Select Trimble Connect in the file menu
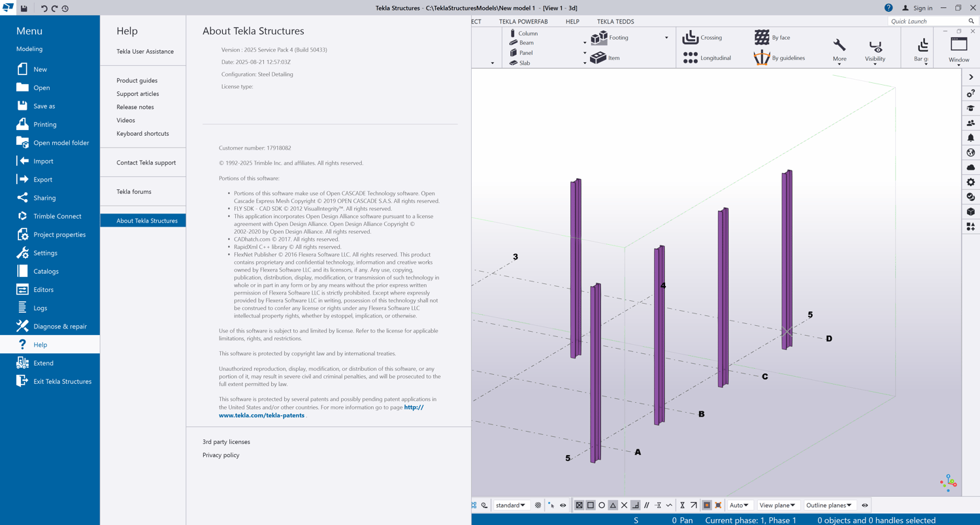Image resolution: width=980 pixels, height=525 pixels. pos(50,216)
